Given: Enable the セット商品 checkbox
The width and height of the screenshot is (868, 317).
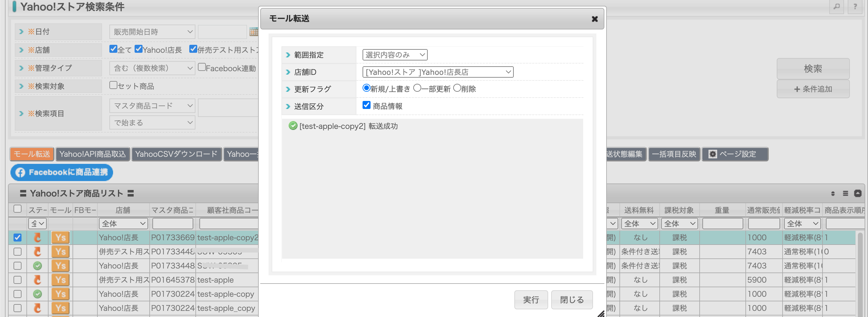Looking at the screenshot, I should coord(113,86).
